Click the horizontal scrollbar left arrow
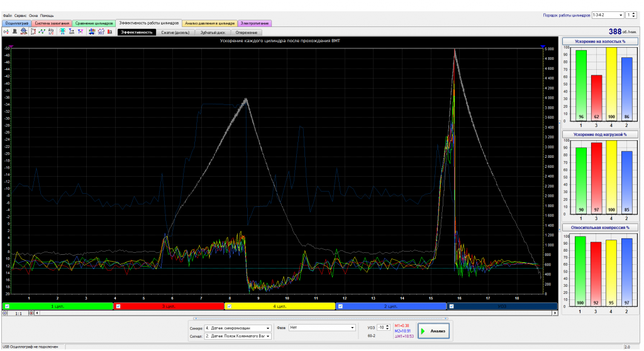This screenshot has height=351, width=644. tap(37, 313)
